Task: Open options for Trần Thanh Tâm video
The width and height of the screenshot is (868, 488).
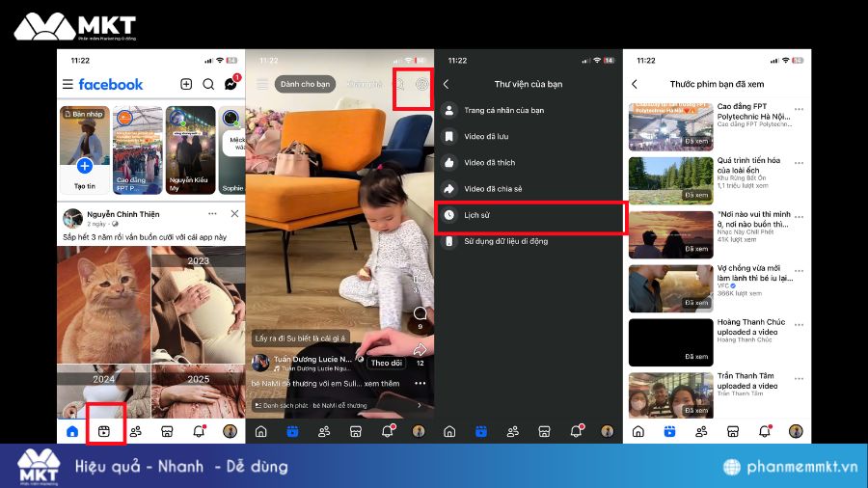Action: click(x=799, y=379)
